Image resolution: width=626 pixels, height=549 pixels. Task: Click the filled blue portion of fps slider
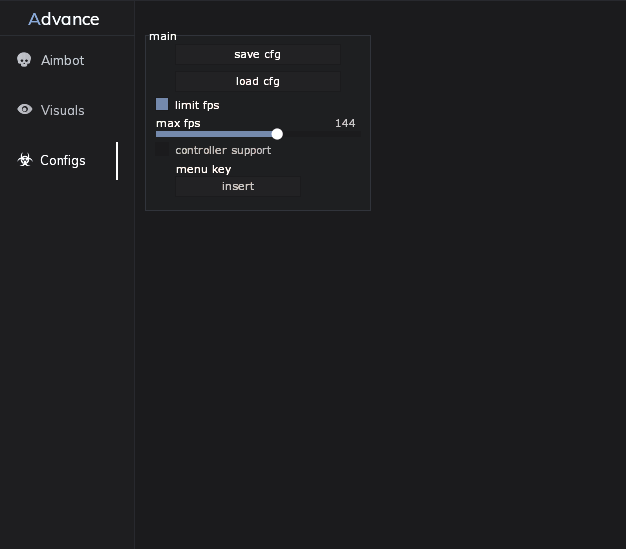pos(214,134)
